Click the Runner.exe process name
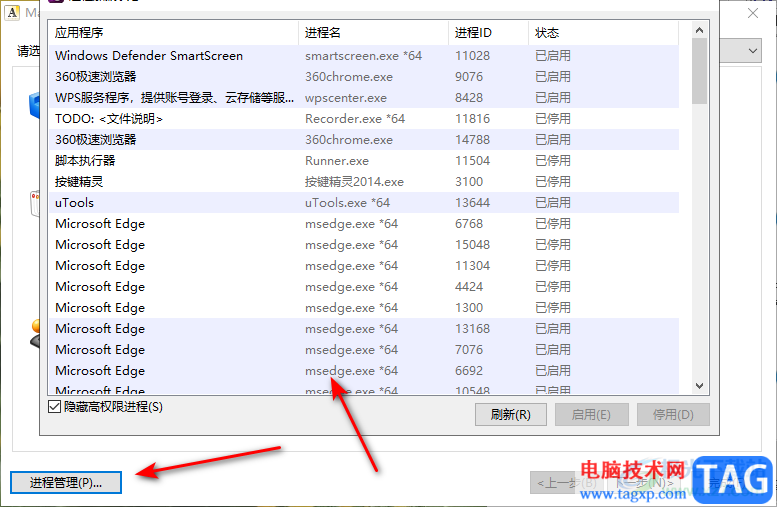The height and width of the screenshot is (507, 777). pyautogui.click(x=337, y=161)
